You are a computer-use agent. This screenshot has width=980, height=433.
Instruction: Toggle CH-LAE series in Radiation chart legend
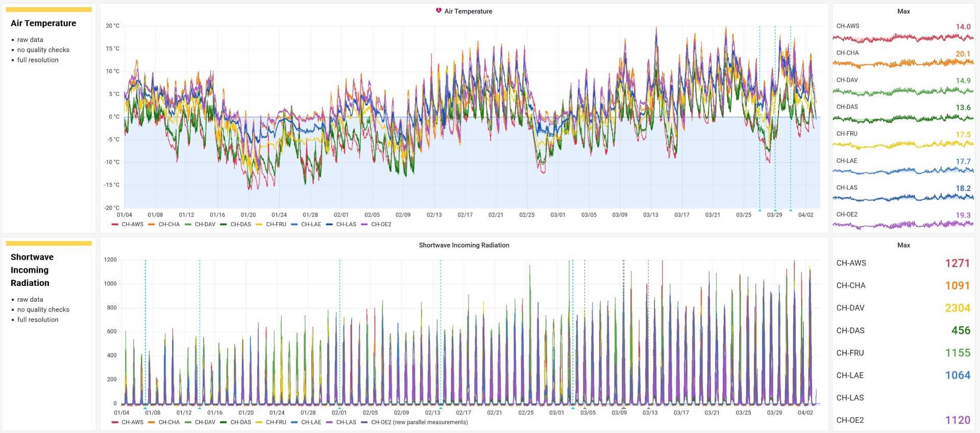[x=311, y=422]
